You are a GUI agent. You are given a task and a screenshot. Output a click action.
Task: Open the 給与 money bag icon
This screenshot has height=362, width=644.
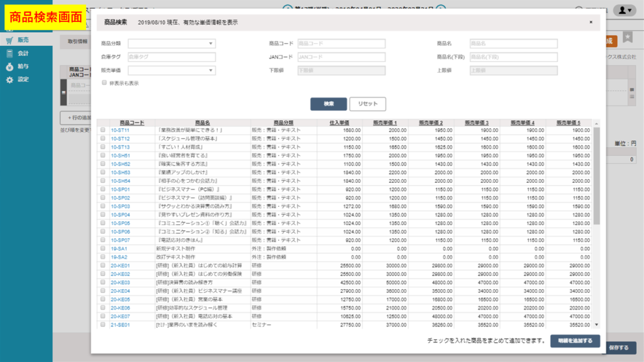tap(9, 67)
